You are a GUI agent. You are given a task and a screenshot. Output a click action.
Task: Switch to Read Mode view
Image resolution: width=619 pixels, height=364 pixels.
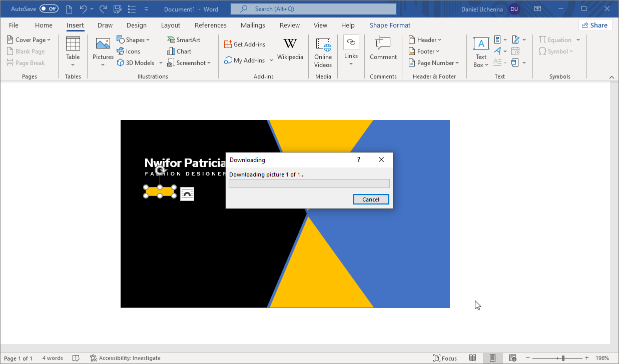472,358
